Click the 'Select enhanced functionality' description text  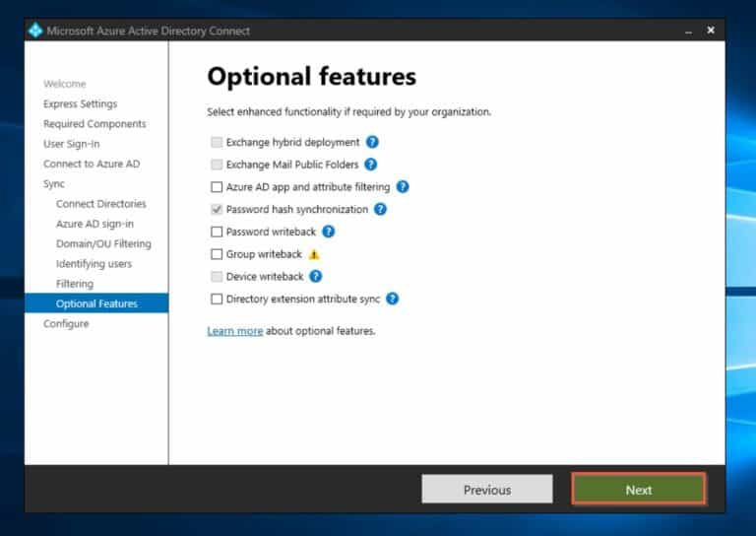coord(349,112)
